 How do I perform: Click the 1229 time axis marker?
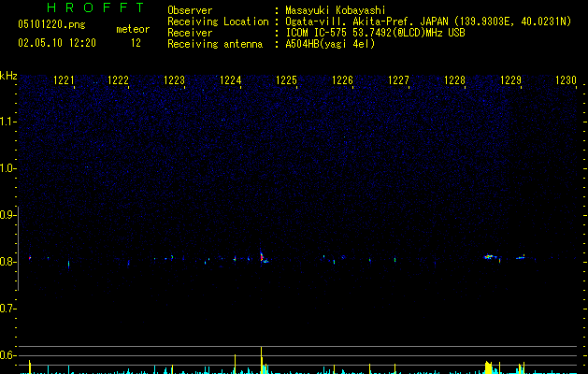[x=510, y=80]
